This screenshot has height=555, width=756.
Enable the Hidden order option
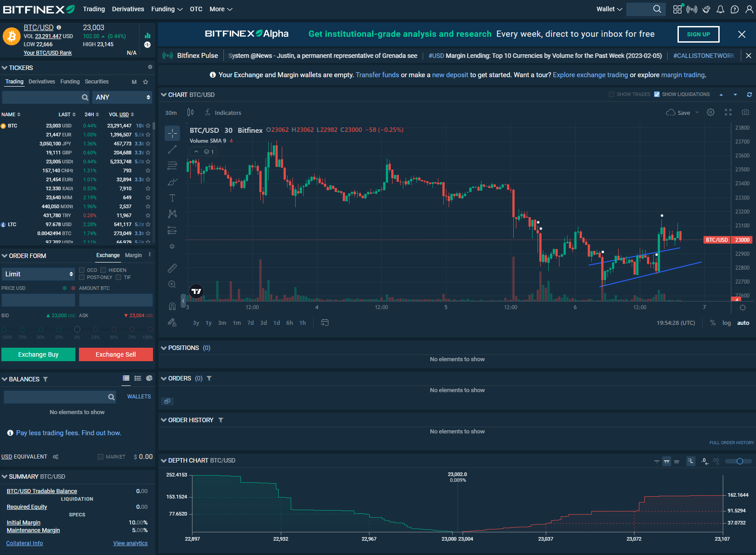[x=103, y=270]
